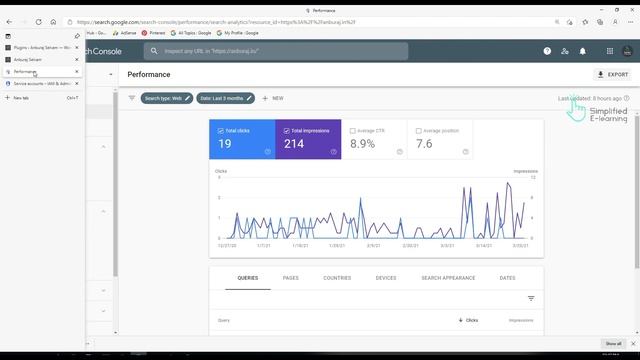
Task: Open help icon on Total clicks card
Action: point(268,152)
